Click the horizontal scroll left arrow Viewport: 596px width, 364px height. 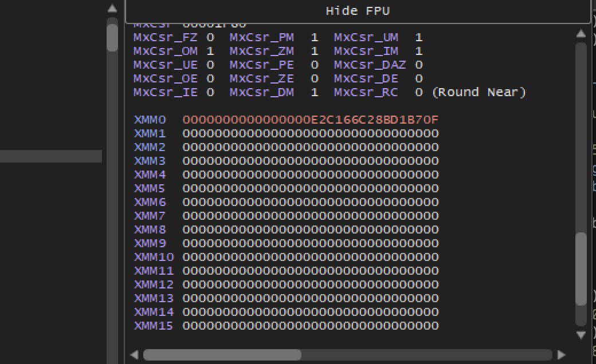134,355
